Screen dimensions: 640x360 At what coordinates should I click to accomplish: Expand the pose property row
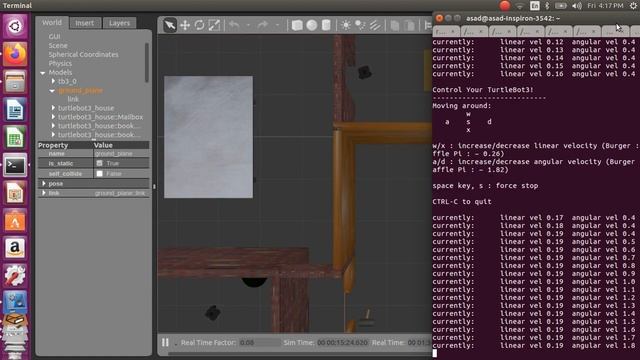[44, 184]
